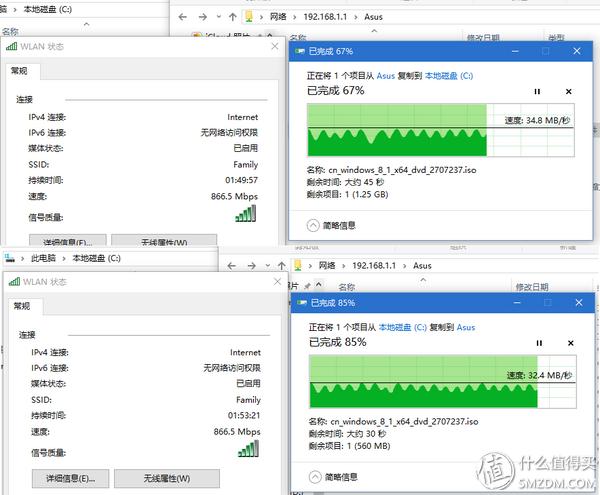Screen dimensions: 600x495
Task: Click 192.168.1.1 breadcrumb in upper Explorer
Action: click(325, 17)
